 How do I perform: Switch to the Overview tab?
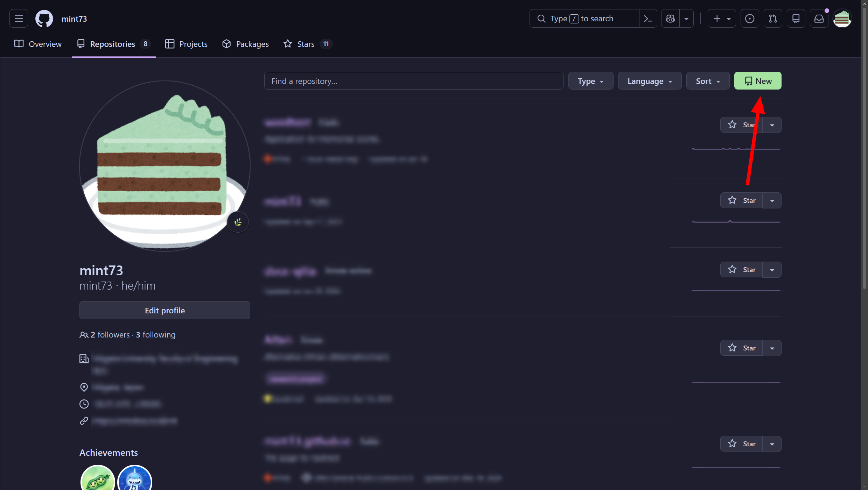coord(38,44)
